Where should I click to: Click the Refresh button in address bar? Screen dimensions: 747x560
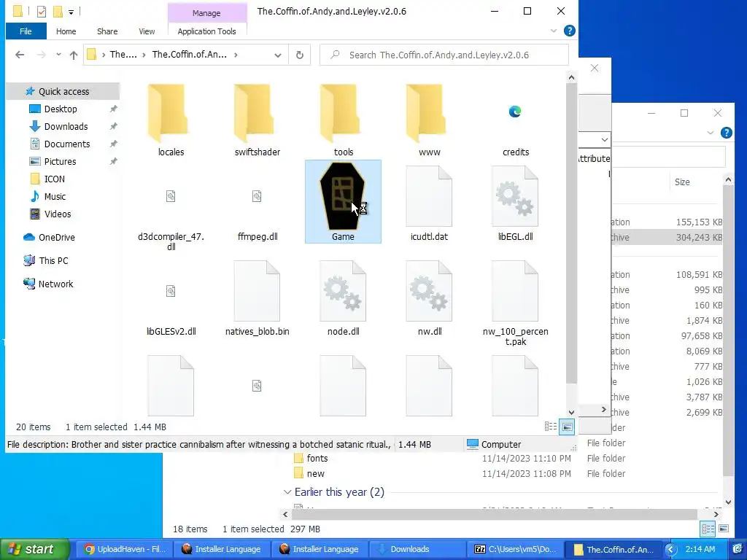point(300,55)
